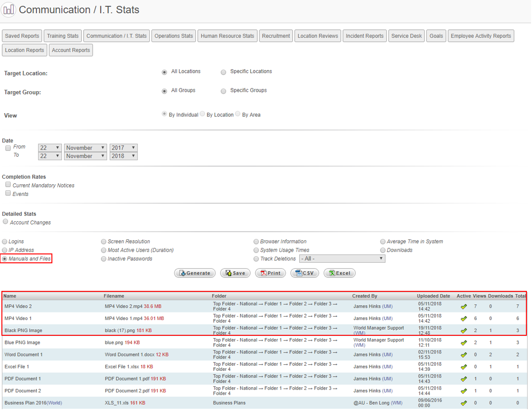
Task: Export the report using the CSV icon
Action: coord(298,273)
